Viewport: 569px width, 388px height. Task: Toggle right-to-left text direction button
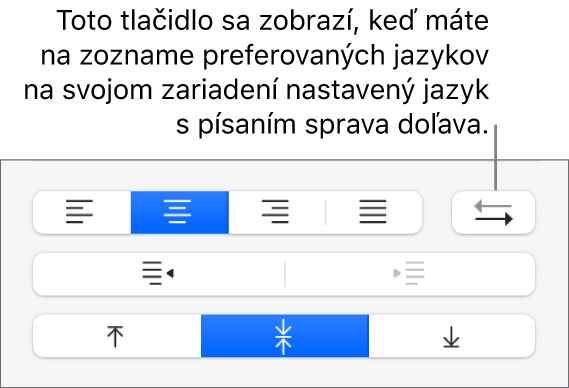pyautogui.click(x=494, y=212)
